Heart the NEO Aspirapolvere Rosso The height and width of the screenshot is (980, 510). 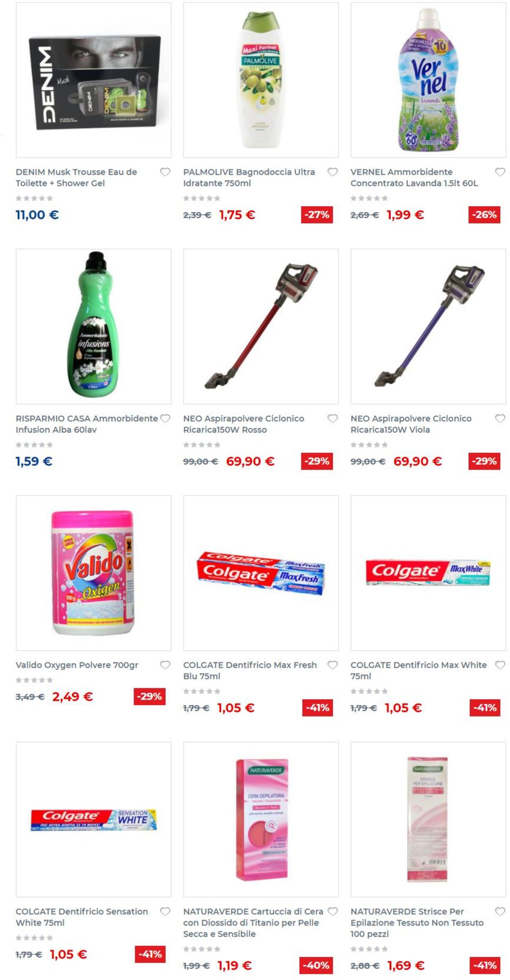[333, 419]
